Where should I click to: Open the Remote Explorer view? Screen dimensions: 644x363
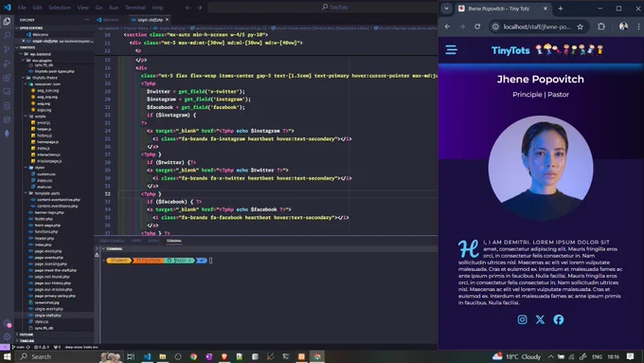click(x=7, y=91)
